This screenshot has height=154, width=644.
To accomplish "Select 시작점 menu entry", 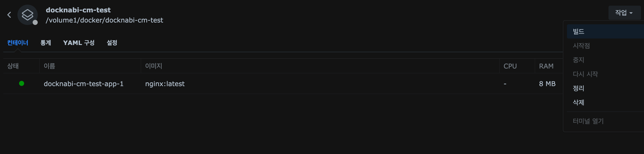I will click(581, 46).
